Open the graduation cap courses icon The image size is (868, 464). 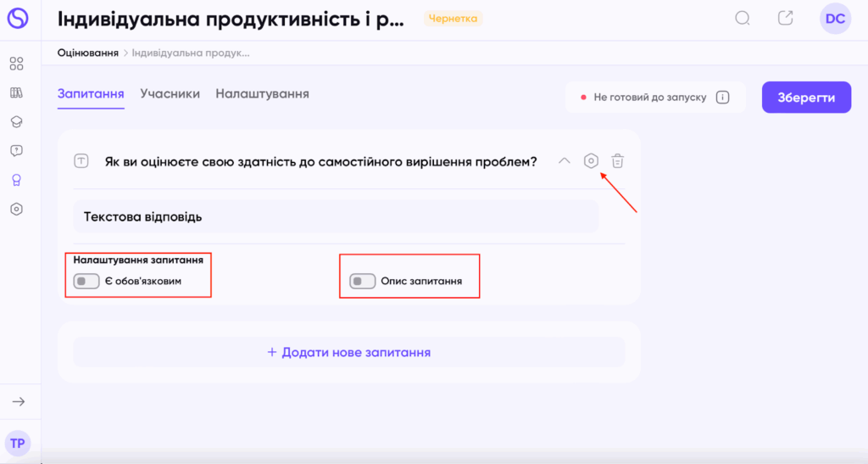coord(16,121)
